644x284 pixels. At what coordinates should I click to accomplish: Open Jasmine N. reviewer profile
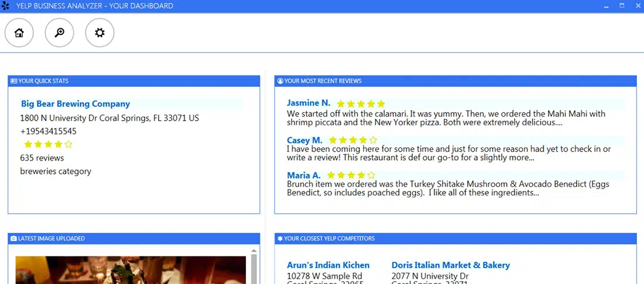(309, 103)
